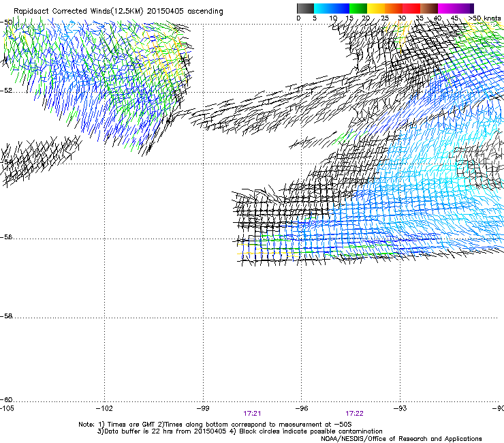Click the word 'ascending' in the title
The height and width of the screenshot is (443, 504).
click(206, 12)
